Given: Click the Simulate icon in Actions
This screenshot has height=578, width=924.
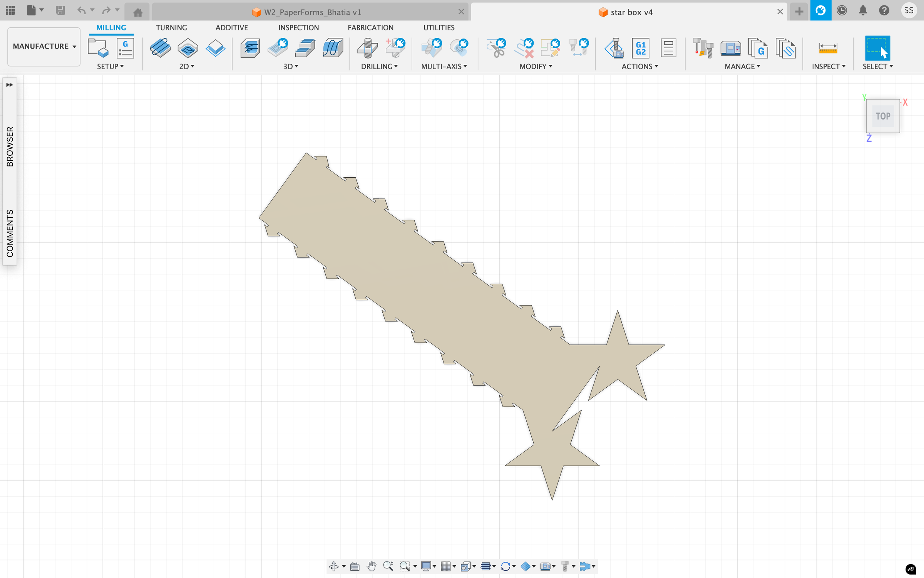Looking at the screenshot, I should click(614, 48).
